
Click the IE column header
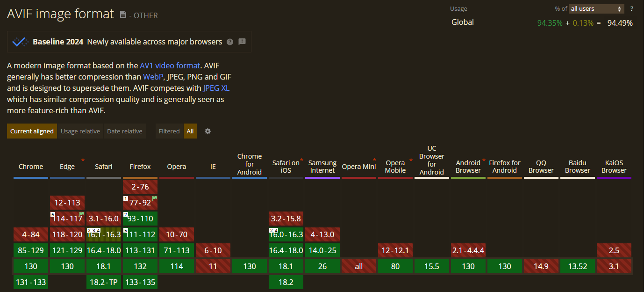point(213,167)
